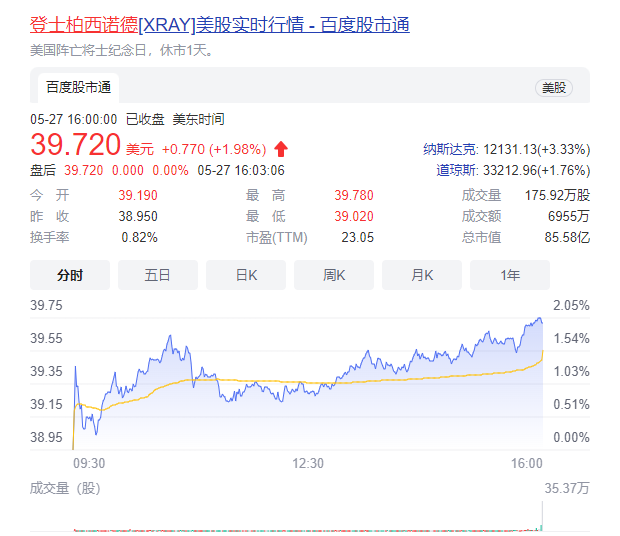Click the 38.95 price axis label
The height and width of the screenshot is (536, 620).
(x=46, y=437)
